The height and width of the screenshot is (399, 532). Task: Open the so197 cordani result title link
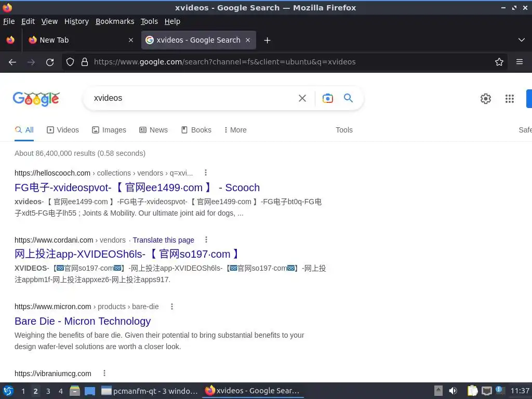[x=128, y=254]
